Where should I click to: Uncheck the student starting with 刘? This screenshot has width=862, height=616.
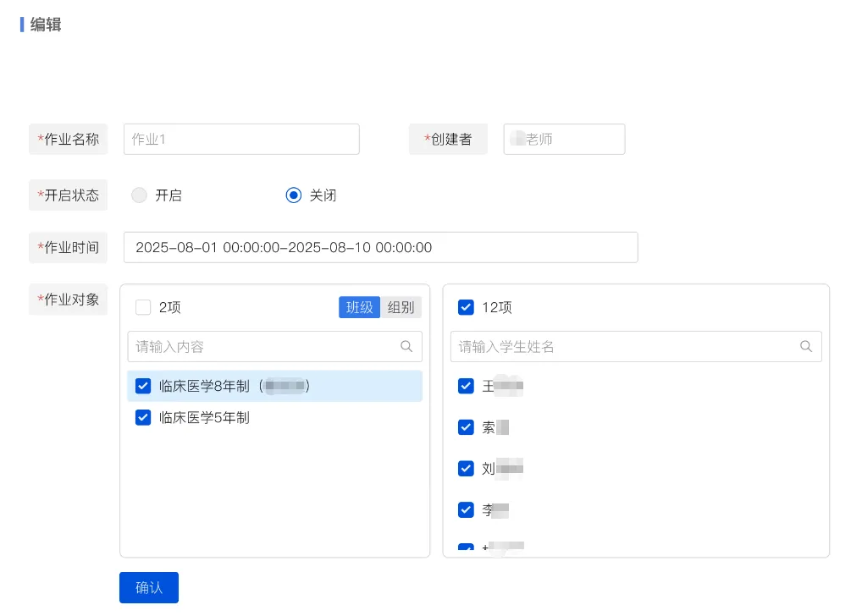pyautogui.click(x=466, y=469)
